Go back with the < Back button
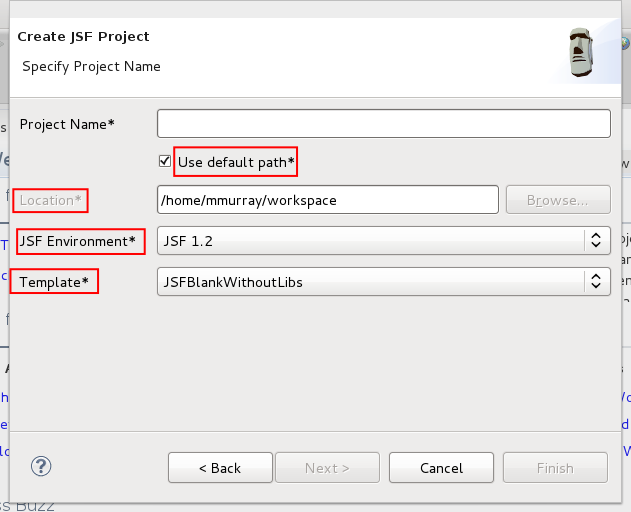 pos(220,468)
